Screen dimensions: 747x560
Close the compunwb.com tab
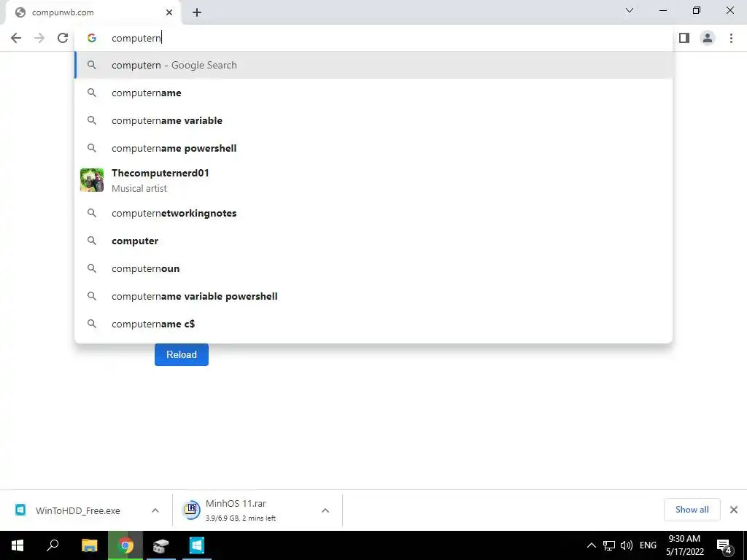169,13
